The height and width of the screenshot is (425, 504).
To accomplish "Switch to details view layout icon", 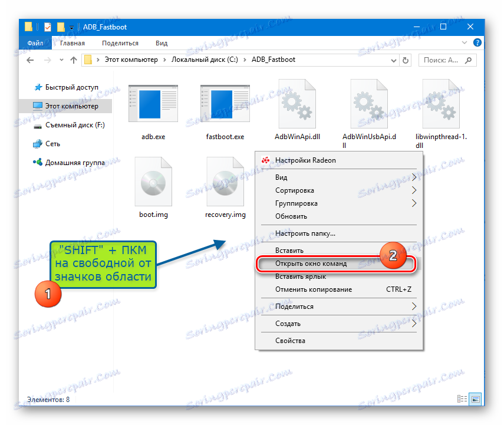I will (462, 399).
